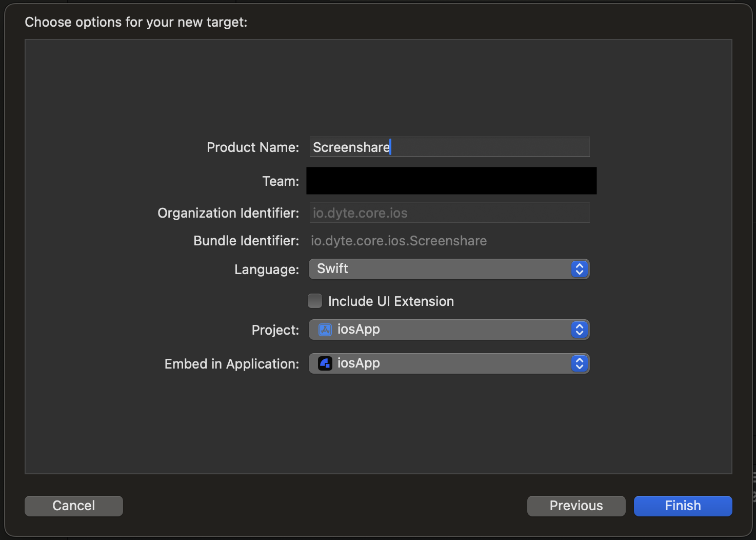Click the iosApp project icon

[x=325, y=330]
